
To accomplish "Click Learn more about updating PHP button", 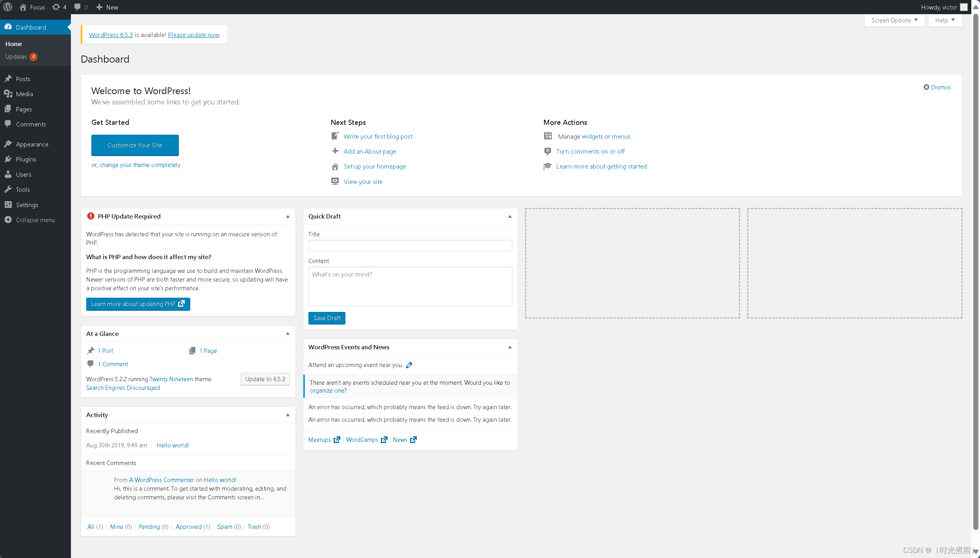I will 138,304.
